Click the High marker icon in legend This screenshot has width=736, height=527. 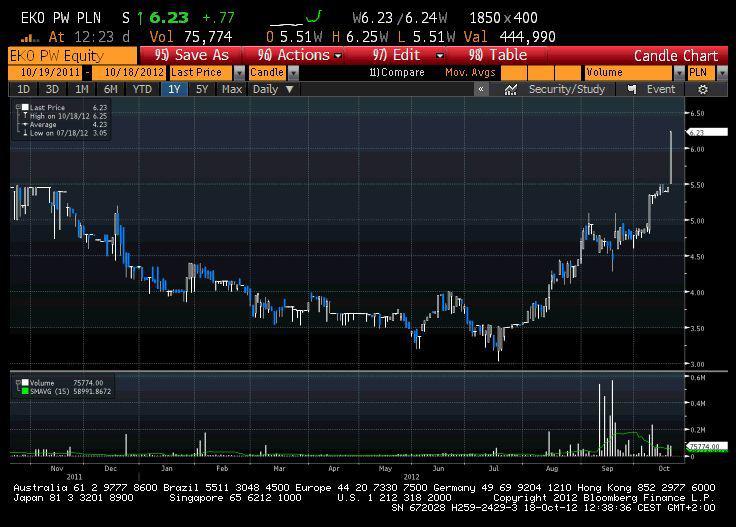(x=25, y=116)
